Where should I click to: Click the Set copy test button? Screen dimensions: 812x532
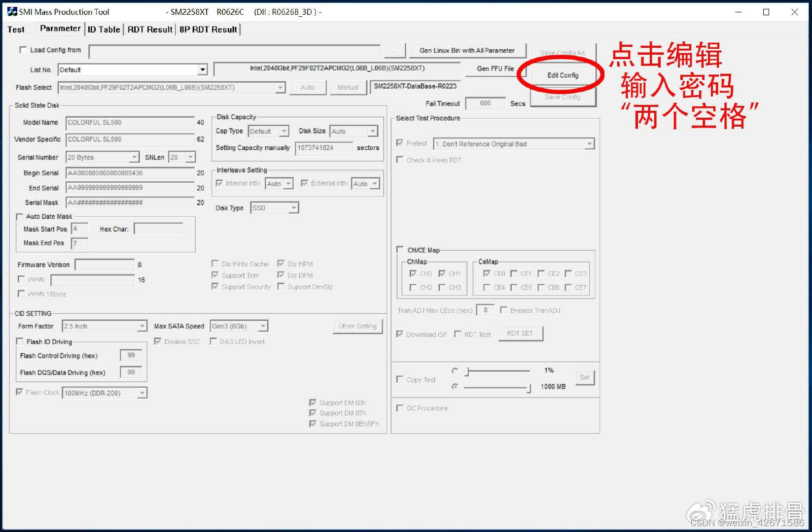(x=585, y=378)
